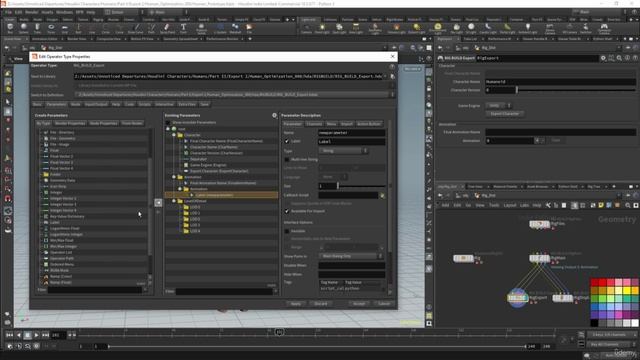Open the Channels tab in Parameter Description
Screen dimensions: 640x360
314,124
